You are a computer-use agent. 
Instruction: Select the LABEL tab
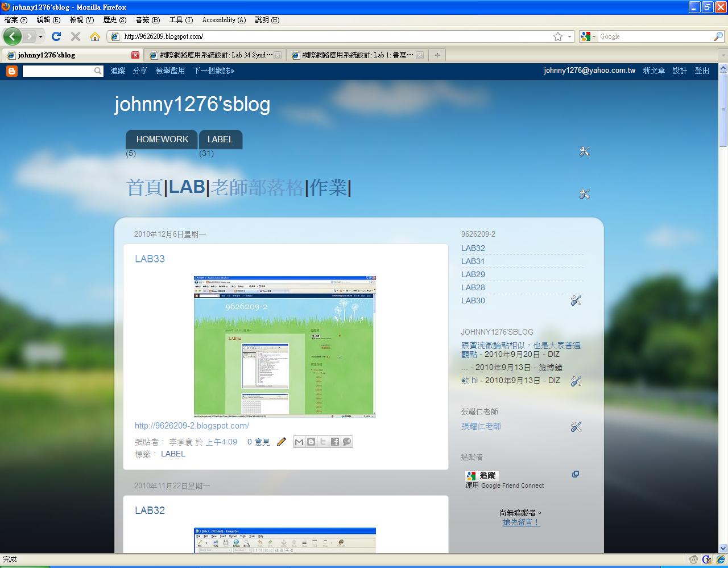[220, 139]
